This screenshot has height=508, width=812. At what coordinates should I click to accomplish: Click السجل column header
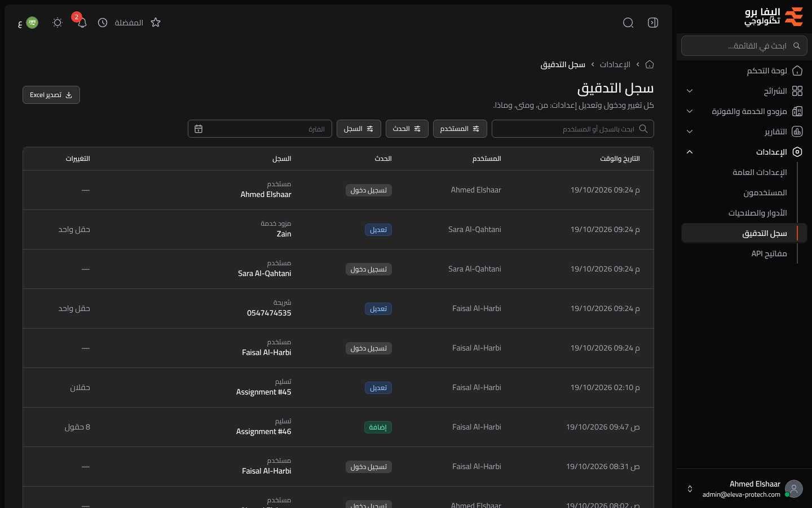coord(282,159)
